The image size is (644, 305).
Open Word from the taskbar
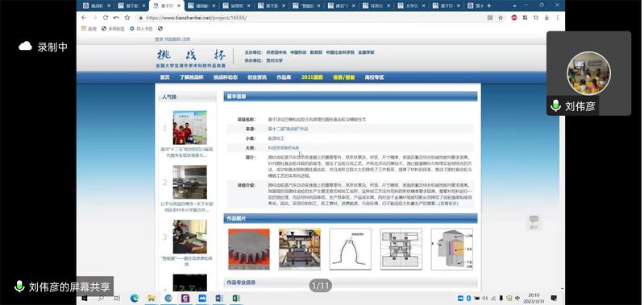[x=219, y=298]
